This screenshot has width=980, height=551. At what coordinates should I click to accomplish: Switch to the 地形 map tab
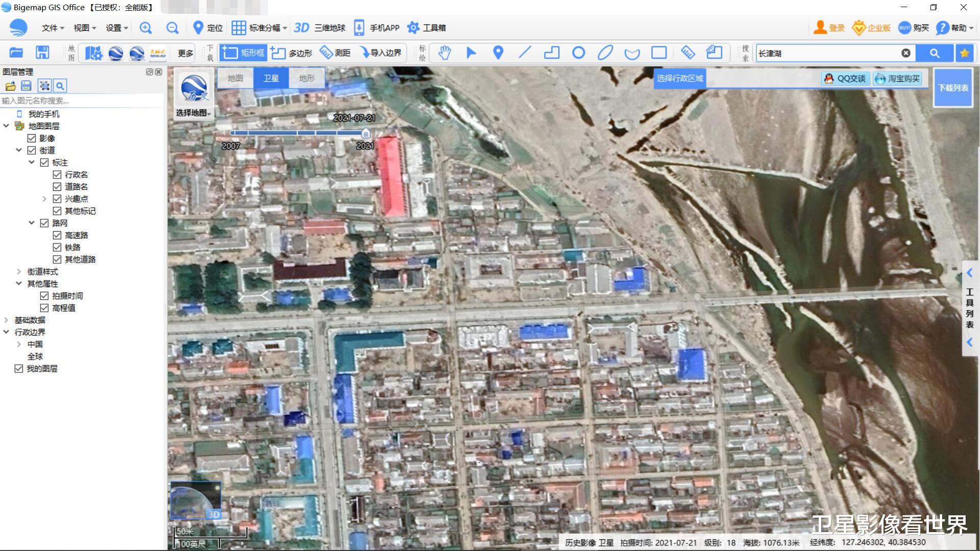(306, 78)
